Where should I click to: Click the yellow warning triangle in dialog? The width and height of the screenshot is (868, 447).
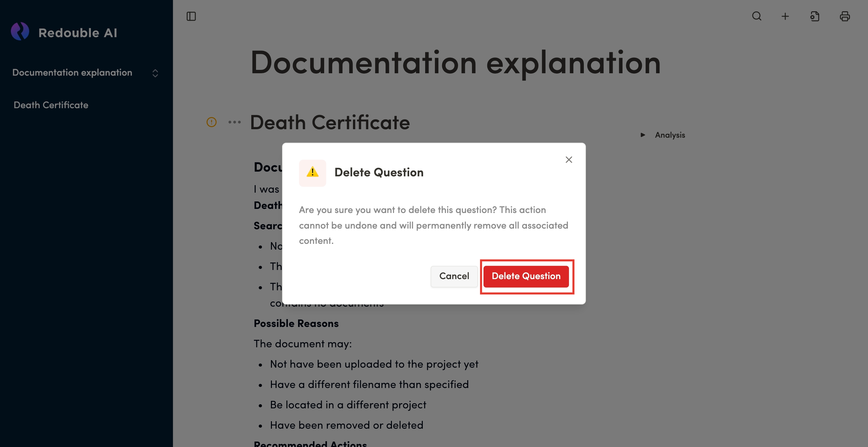pos(312,173)
